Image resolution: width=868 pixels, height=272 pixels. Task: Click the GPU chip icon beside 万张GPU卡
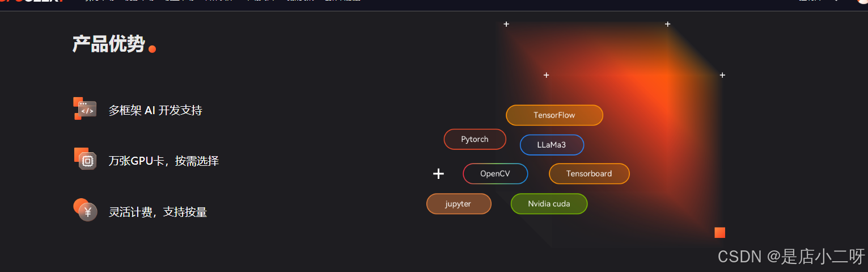click(85, 159)
